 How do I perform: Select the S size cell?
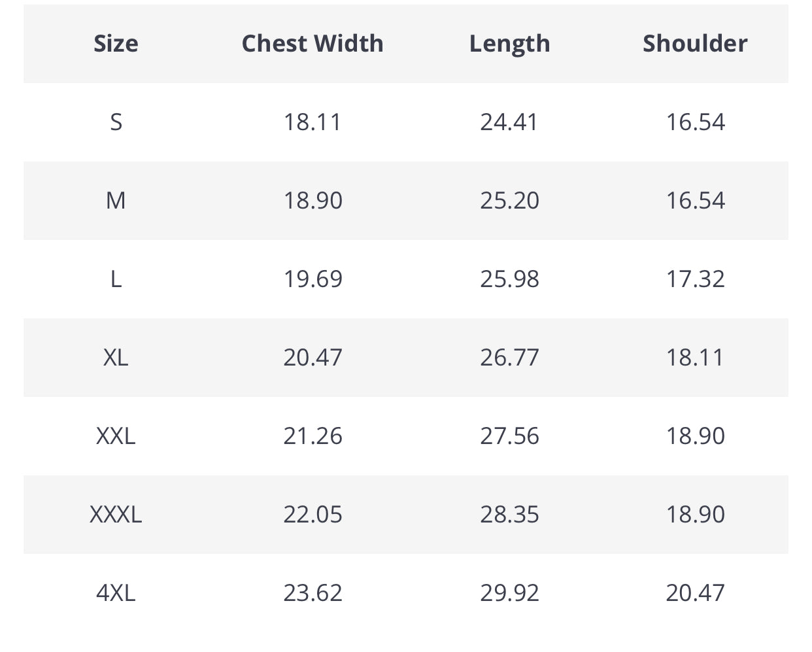(116, 122)
